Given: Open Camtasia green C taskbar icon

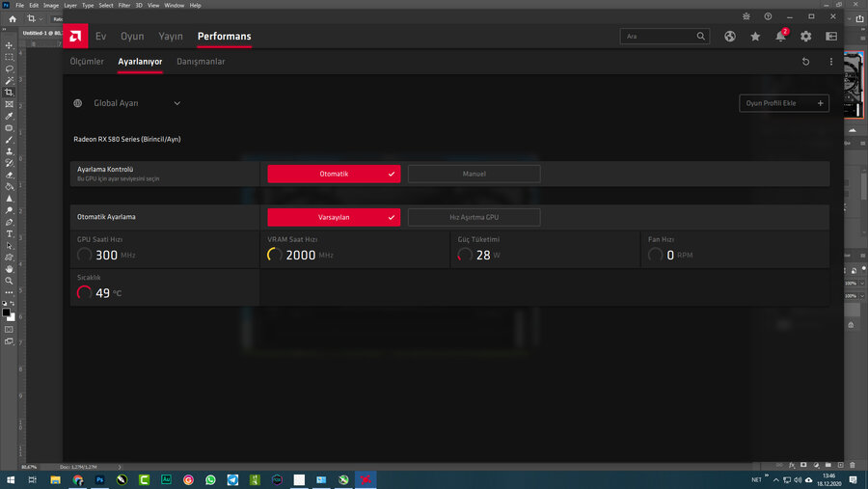Looking at the screenshot, I should 144,479.
